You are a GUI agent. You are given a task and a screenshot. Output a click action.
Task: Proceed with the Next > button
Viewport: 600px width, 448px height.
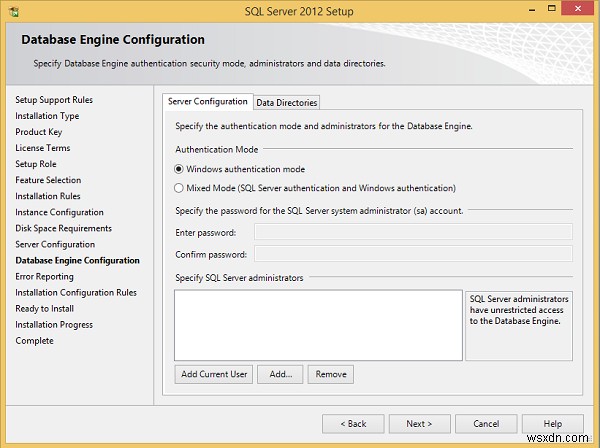tap(419, 424)
